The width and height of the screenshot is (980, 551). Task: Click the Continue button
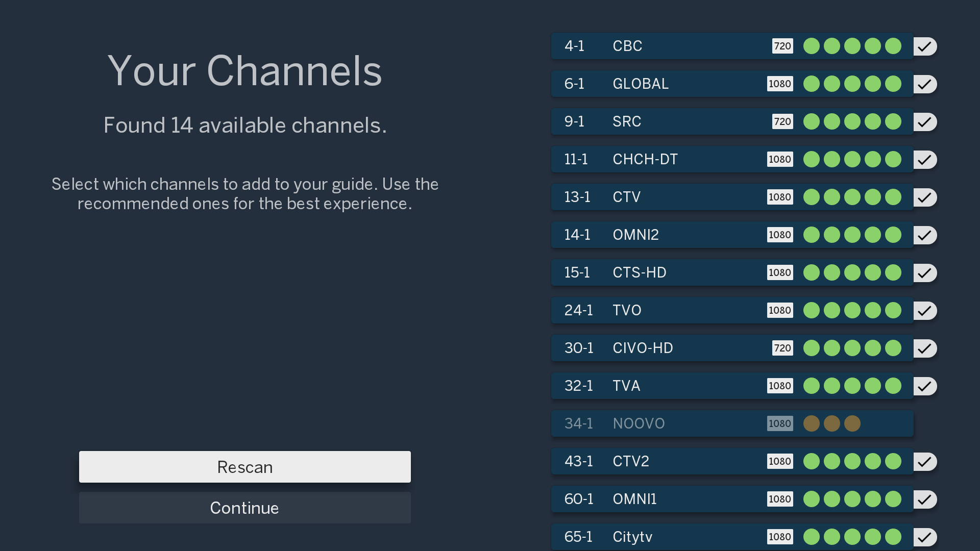click(245, 508)
